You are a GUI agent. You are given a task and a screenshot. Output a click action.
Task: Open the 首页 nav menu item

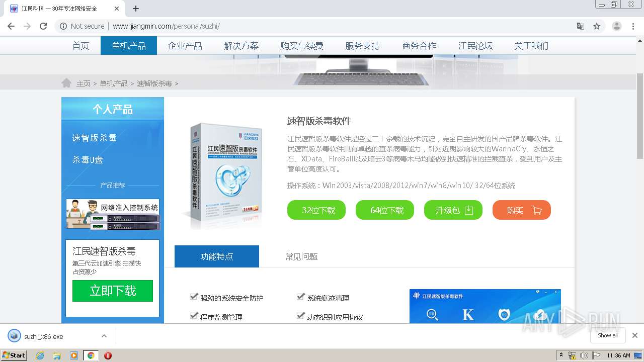pos(80,46)
